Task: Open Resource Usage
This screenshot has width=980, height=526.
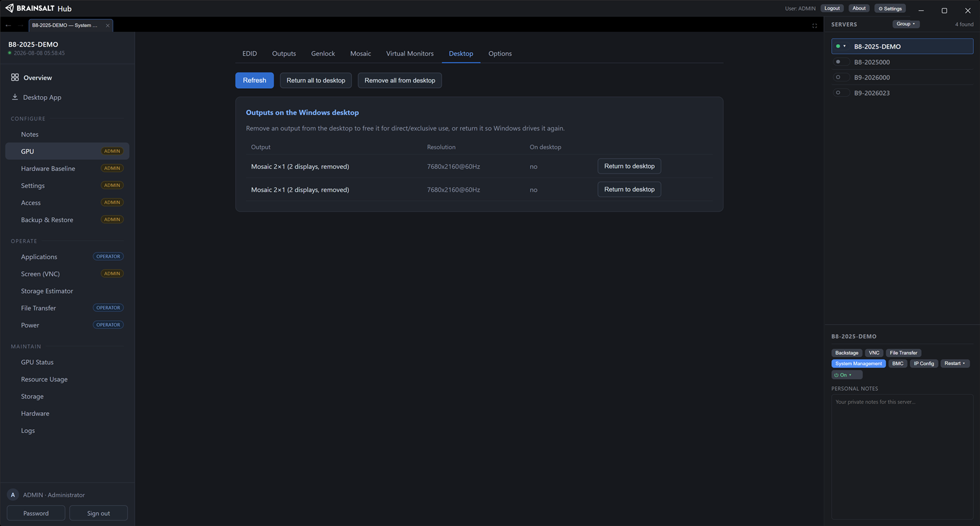Action: click(67, 379)
